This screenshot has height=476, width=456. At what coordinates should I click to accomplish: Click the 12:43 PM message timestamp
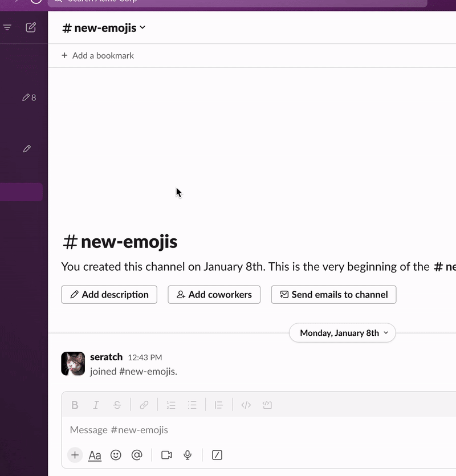[x=145, y=357]
